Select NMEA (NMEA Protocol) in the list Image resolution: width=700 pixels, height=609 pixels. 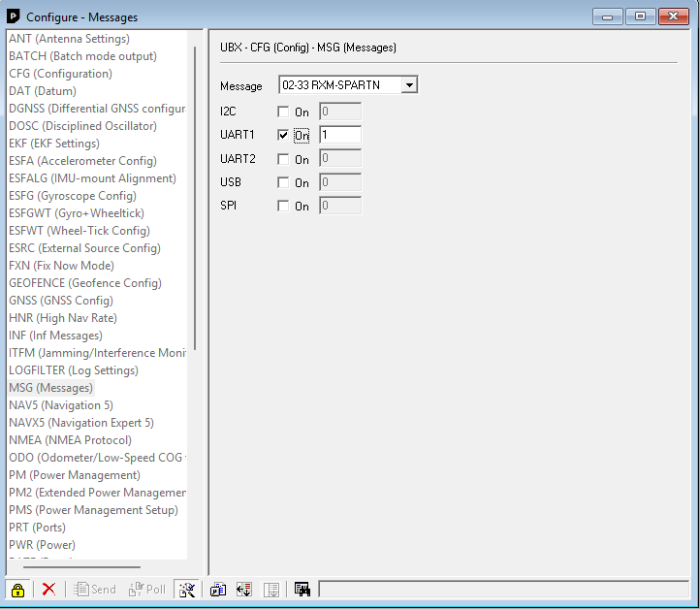(x=70, y=440)
